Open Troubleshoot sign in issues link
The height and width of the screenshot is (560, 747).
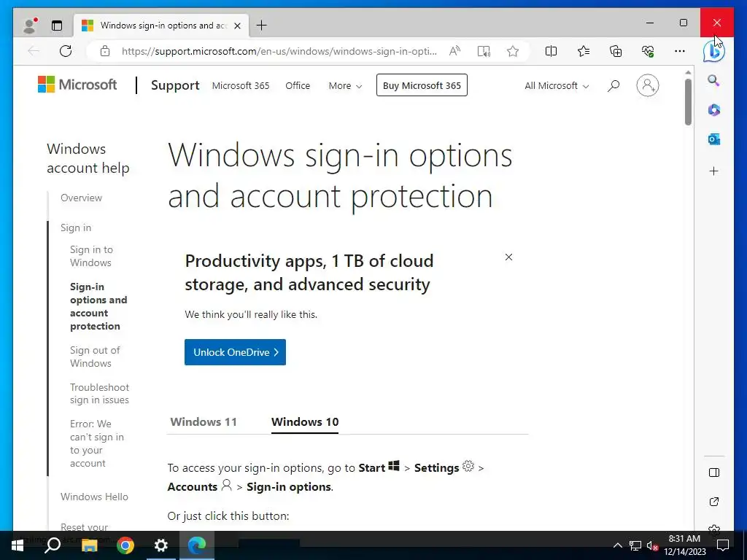coord(99,394)
